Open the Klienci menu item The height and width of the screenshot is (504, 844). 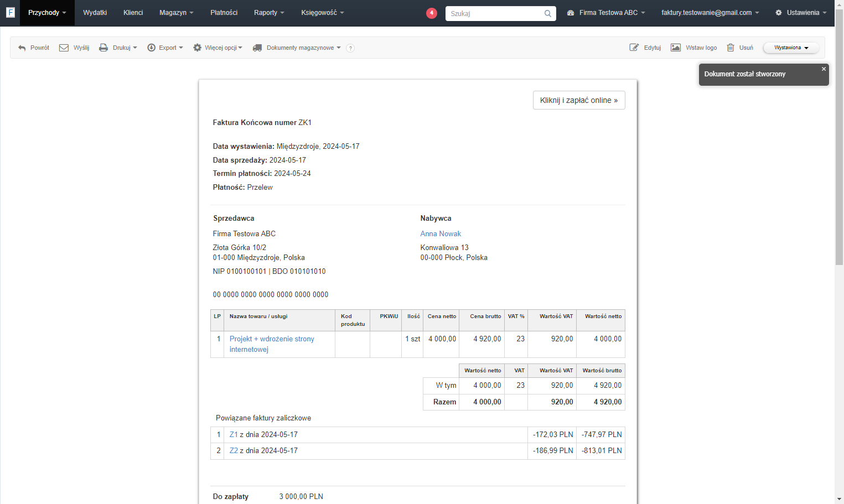click(x=133, y=13)
